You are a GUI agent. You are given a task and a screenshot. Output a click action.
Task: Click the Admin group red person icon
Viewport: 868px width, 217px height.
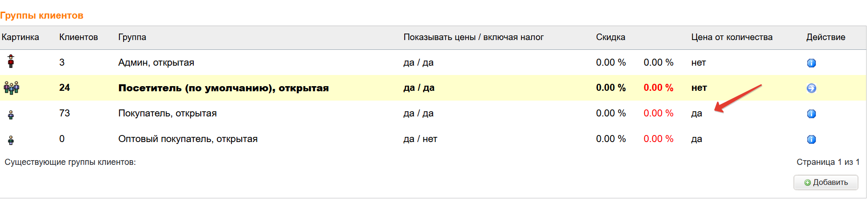point(11,61)
